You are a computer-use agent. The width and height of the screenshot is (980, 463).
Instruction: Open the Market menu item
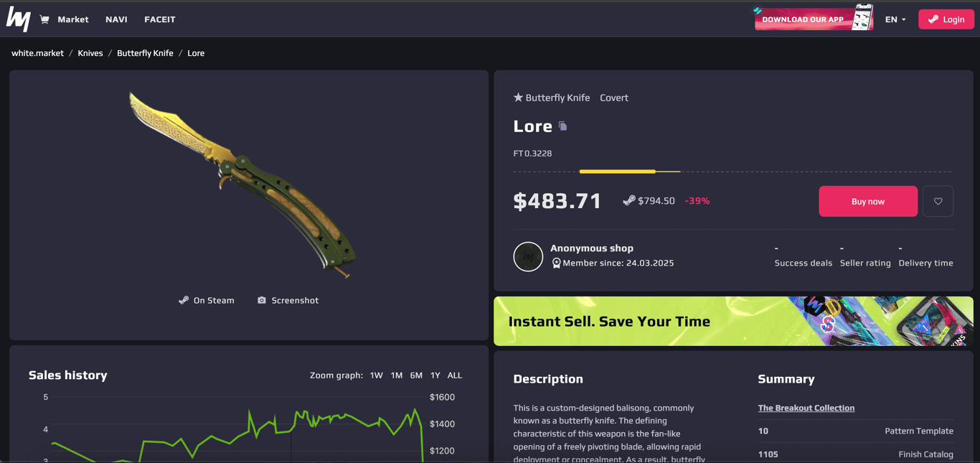[x=73, y=19]
